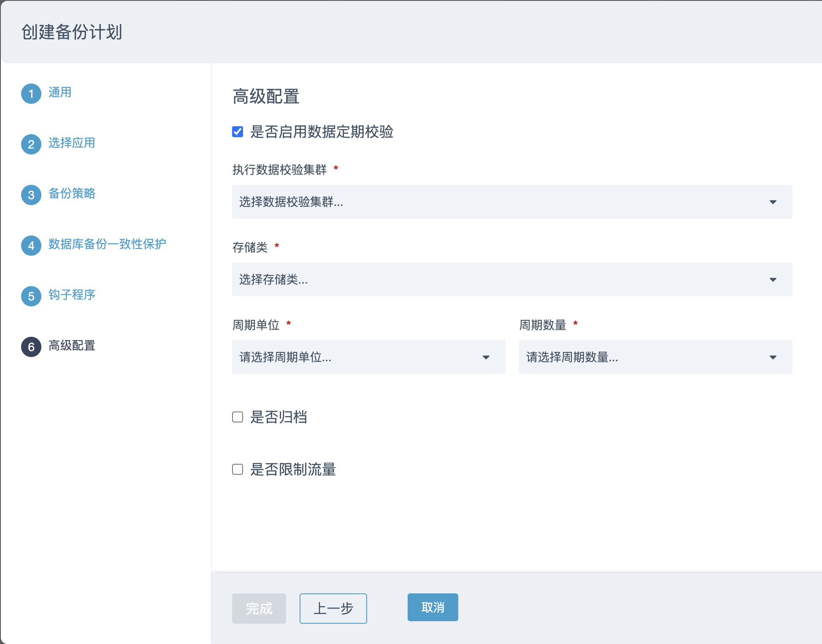Tick the 是否限制流量 checkbox
Viewport: 822px width, 644px height.
pos(238,469)
